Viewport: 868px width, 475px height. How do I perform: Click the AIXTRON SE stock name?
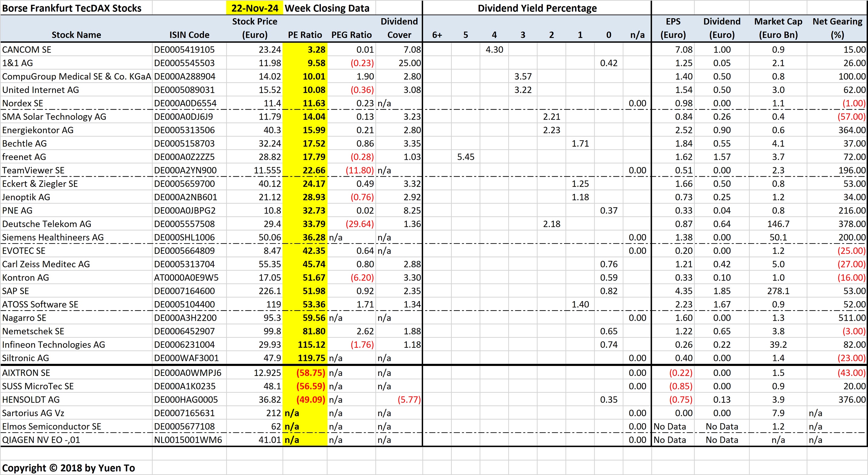tap(26, 373)
